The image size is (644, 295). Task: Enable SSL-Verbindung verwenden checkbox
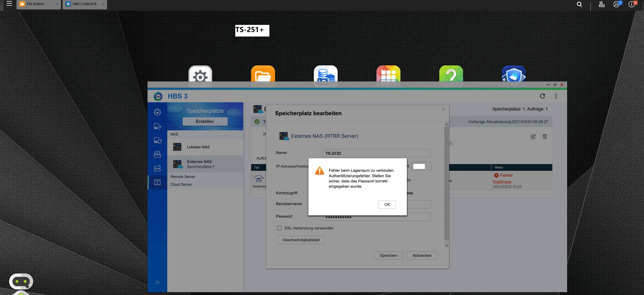click(x=279, y=228)
